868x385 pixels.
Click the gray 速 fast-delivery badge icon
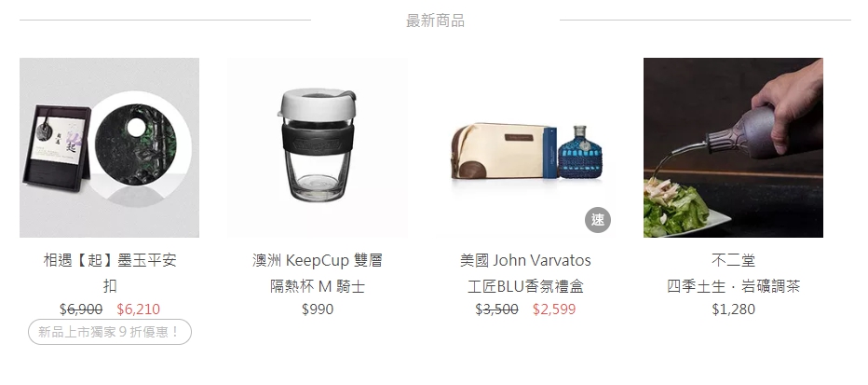pyautogui.click(x=598, y=220)
